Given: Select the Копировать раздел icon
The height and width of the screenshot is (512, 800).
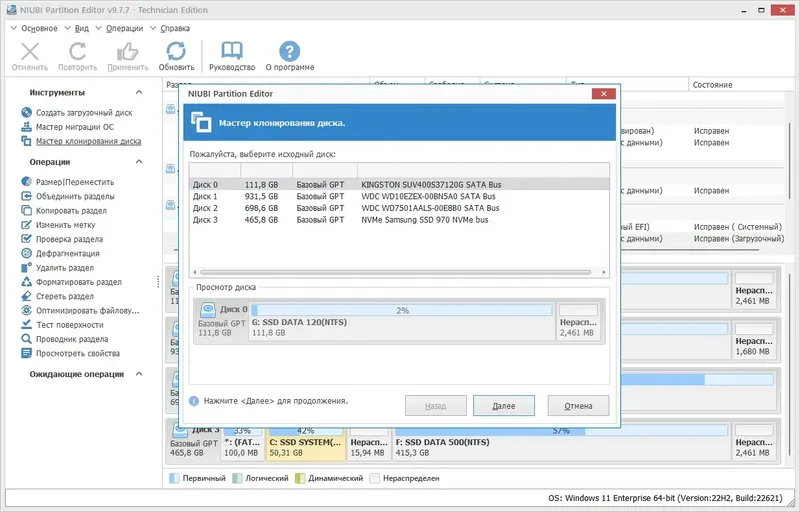Looking at the screenshot, I should 27,210.
